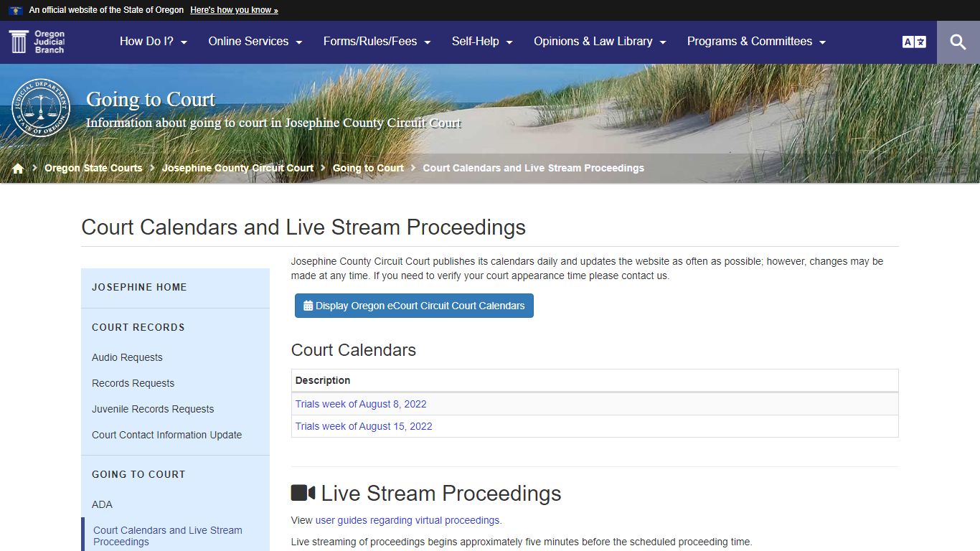Image resolution: width=980 pixels, height=551 pixels.
Task: Open Going to Court breadcrumb link
Action: coord(368,168)
